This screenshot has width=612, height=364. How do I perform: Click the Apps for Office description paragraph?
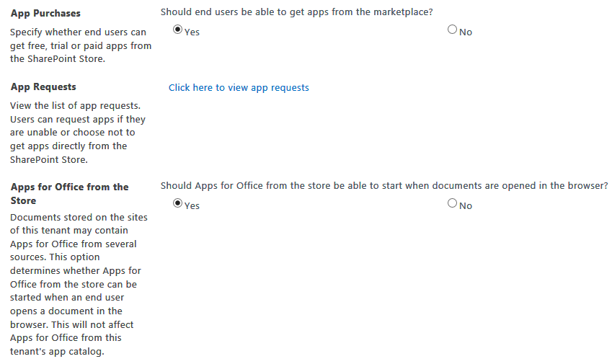(76, 284)
